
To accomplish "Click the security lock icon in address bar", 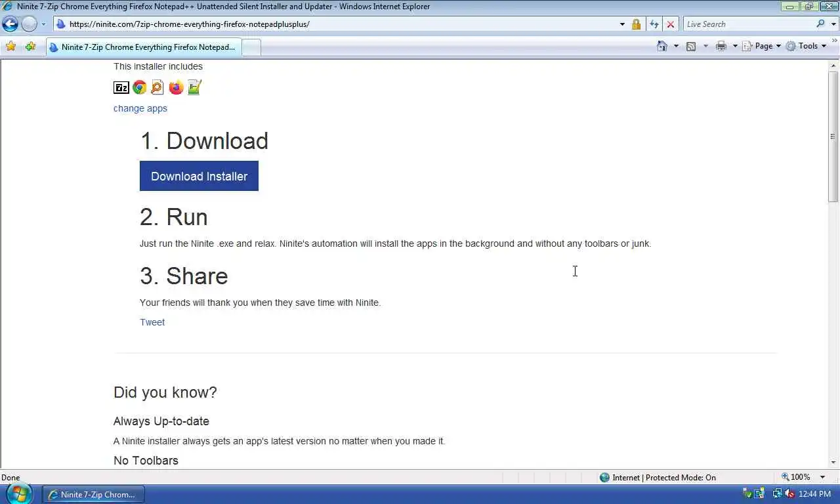I will pos(636,24).
